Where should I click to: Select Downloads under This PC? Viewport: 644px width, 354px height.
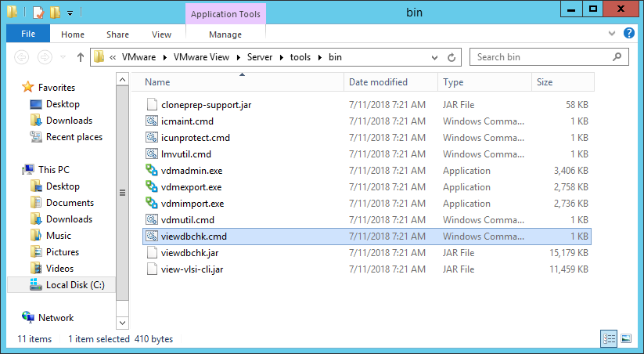[x=69, y=219]
